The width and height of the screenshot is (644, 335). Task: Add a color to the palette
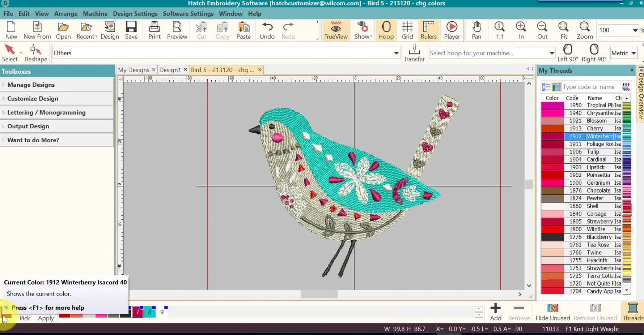pos(495,312)
